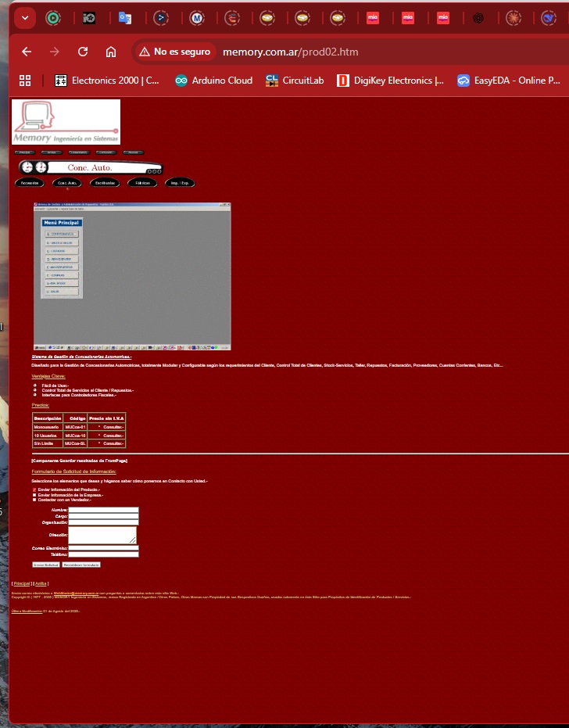
Task: Click the 'Precios:' heading
Action: [41, 405]
